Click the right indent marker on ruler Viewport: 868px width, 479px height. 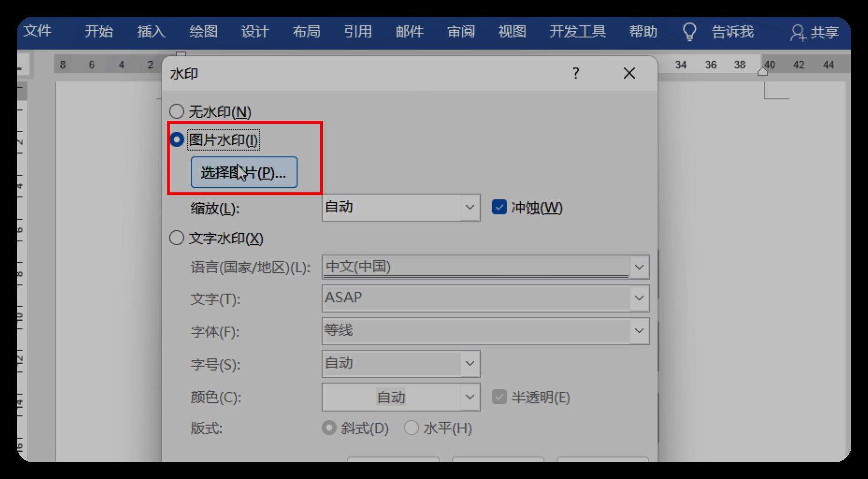(x=763, y=71)
